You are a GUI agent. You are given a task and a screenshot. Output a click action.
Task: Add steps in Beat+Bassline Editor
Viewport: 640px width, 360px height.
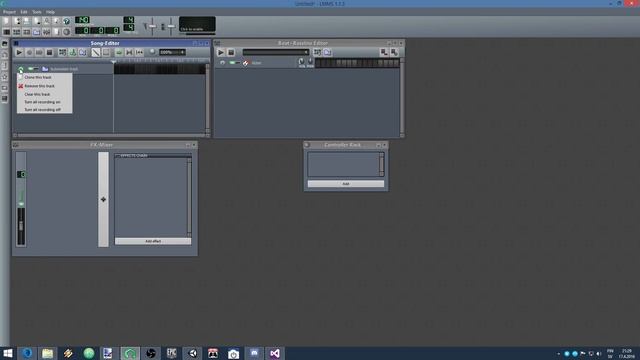pyautogui.click(x=394, y=52)
